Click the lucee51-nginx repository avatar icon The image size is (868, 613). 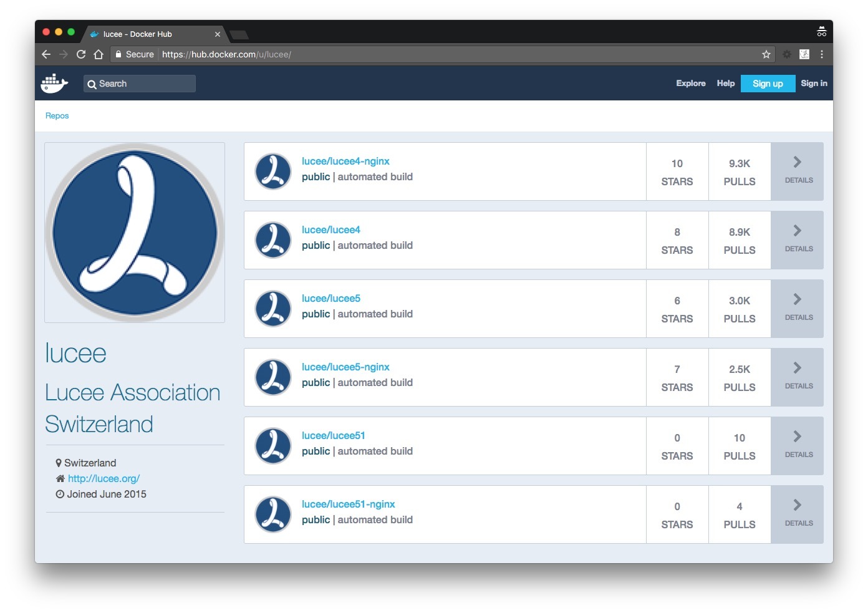pyautogui.click(x=273, y=514)
